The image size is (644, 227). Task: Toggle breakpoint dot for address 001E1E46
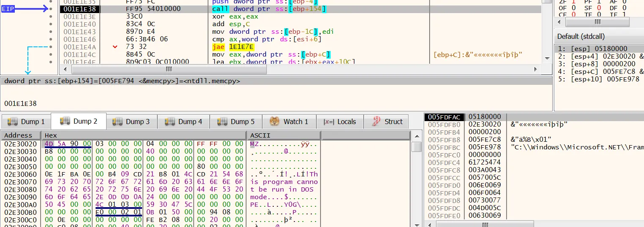coord(51,39)
